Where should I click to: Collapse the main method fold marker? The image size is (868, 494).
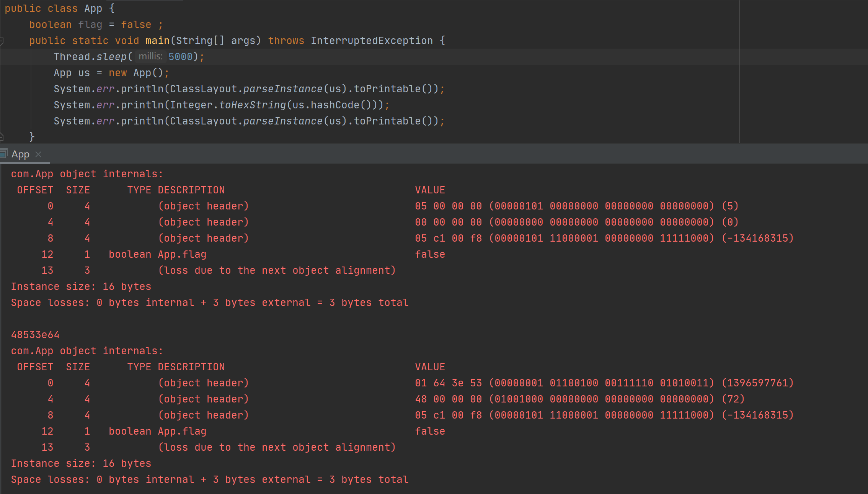[x=2, y=41]
